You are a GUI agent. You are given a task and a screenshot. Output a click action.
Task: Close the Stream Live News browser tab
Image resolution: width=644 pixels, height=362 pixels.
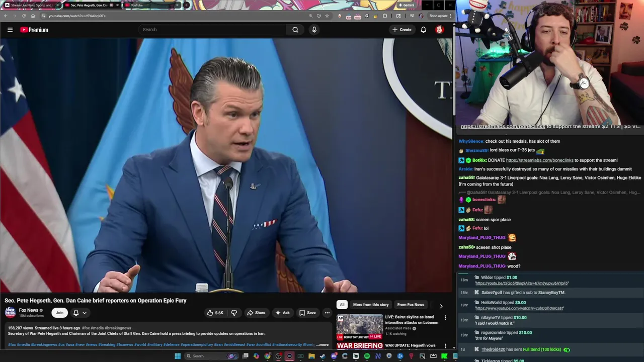pos(57,5)
